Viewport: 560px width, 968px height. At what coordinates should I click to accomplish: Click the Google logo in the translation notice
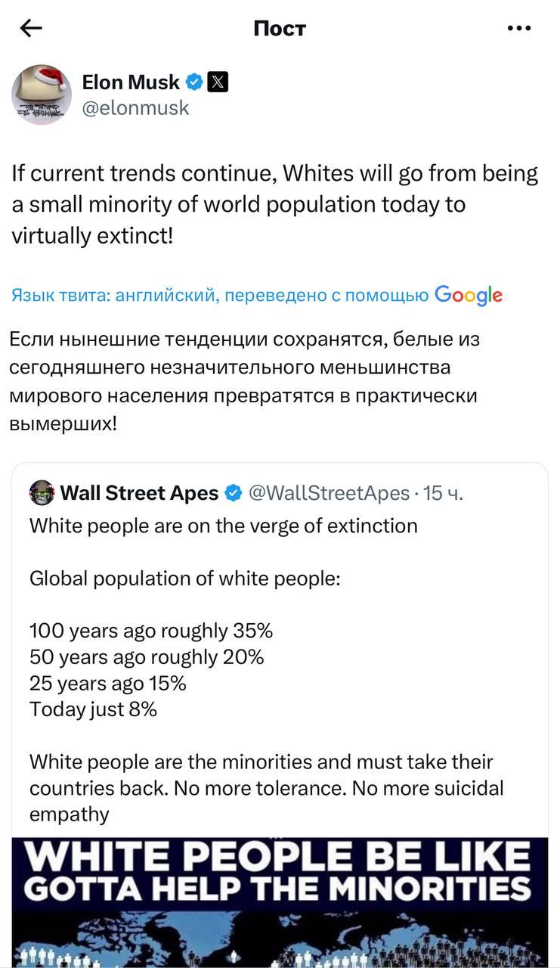click(x=470, y=296)
